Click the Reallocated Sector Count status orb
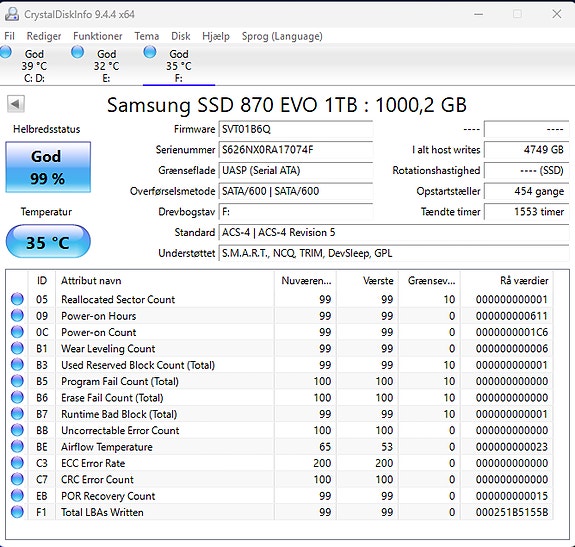 coord(17,299)
